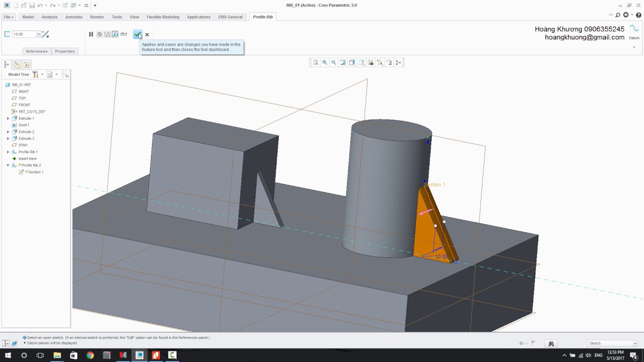Expand the Profile Rib 1 feature

click(8, 152)
